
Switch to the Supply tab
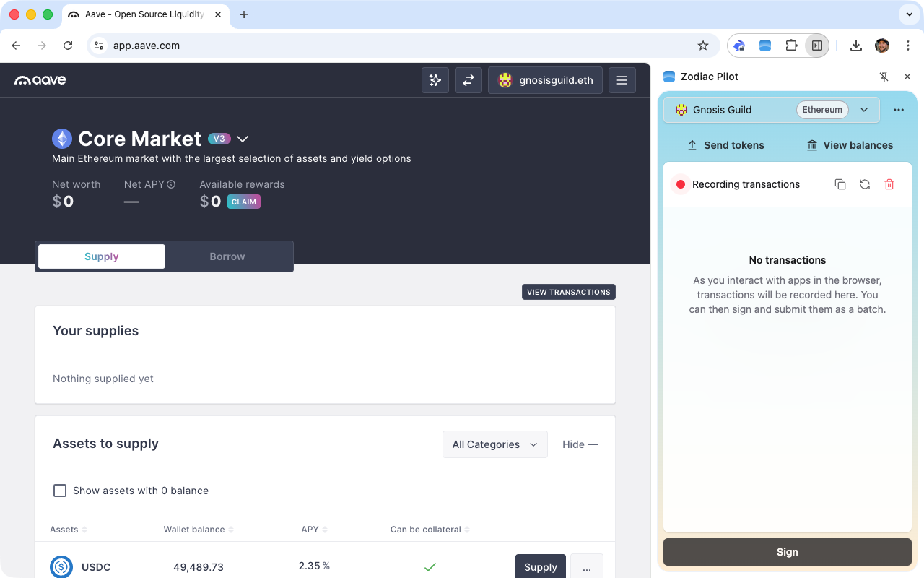click(x=102, y=256)
